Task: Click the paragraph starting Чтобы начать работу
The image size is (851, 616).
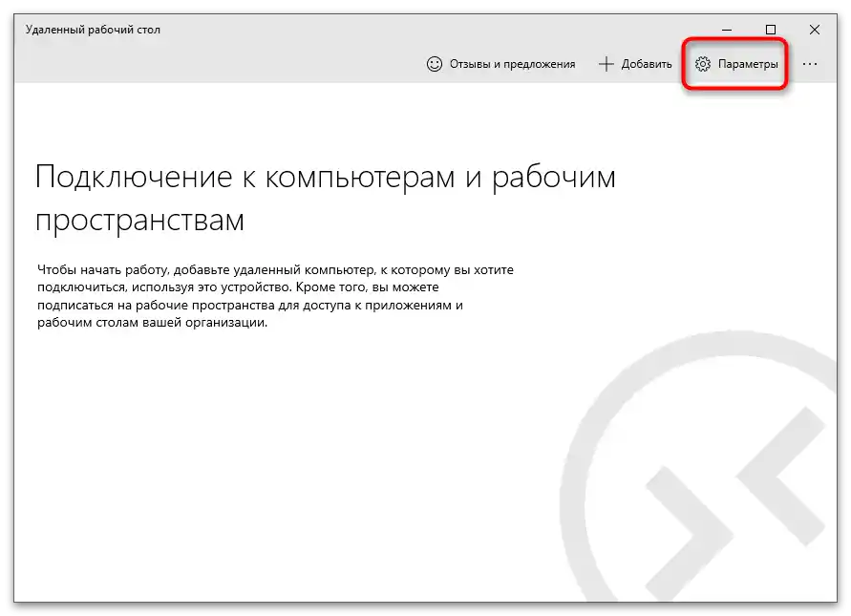Action: coord(275,296)
